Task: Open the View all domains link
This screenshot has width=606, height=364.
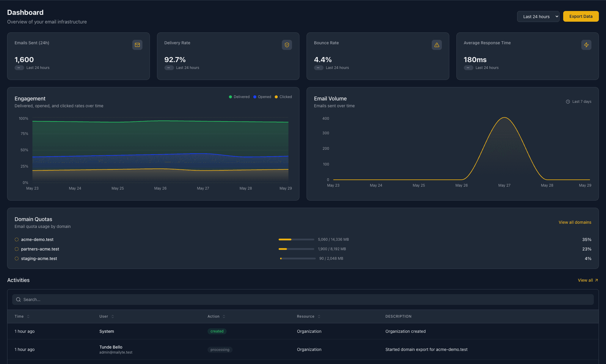Action: click(x=575, y=222)
